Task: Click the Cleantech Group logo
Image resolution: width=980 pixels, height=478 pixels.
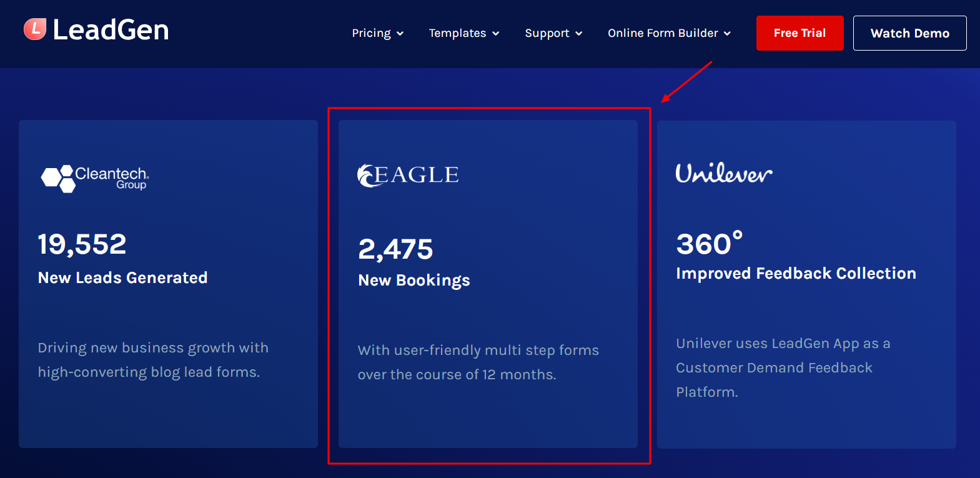Action: [x=95, y=179]
